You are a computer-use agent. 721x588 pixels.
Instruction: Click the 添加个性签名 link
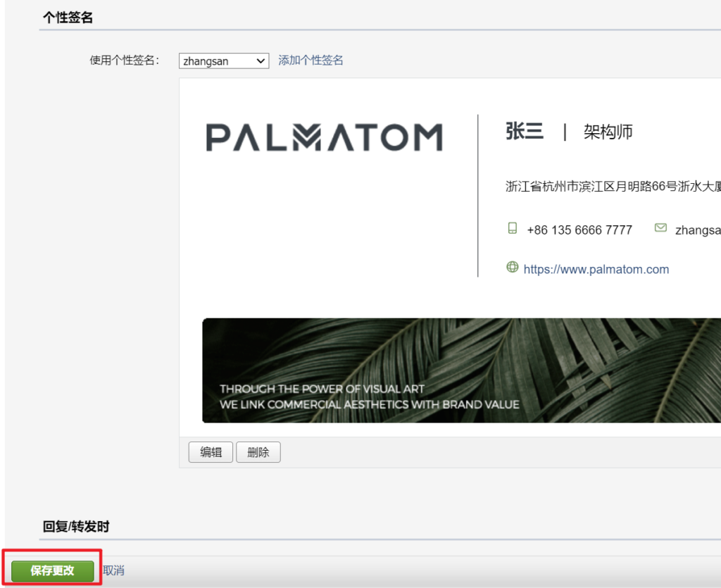[x=311, y=61]
